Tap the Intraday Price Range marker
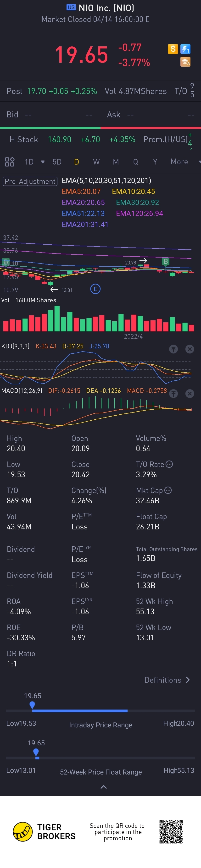 (32, 705)
